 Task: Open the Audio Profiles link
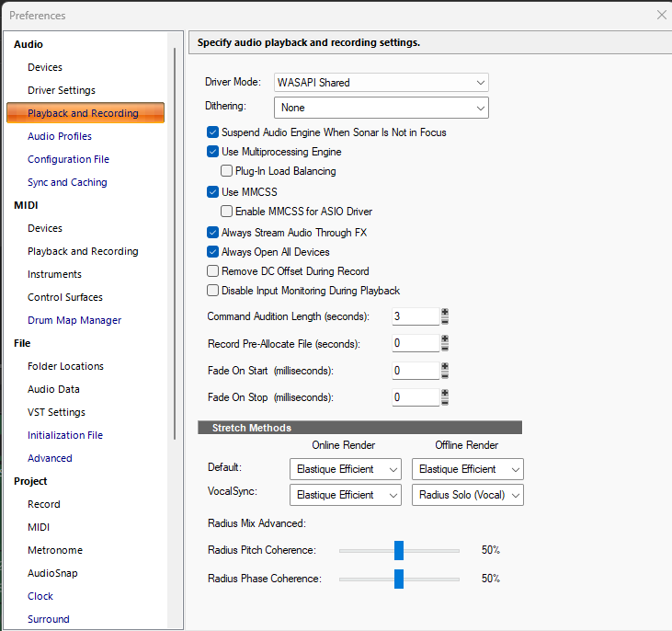[x=60, y=136]
